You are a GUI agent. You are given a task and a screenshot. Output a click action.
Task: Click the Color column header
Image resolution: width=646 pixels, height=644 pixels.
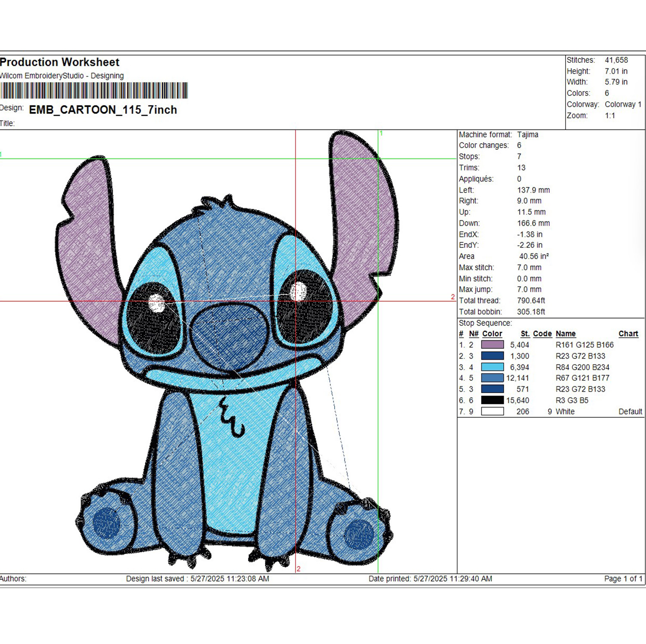click(x=492, y=333)
